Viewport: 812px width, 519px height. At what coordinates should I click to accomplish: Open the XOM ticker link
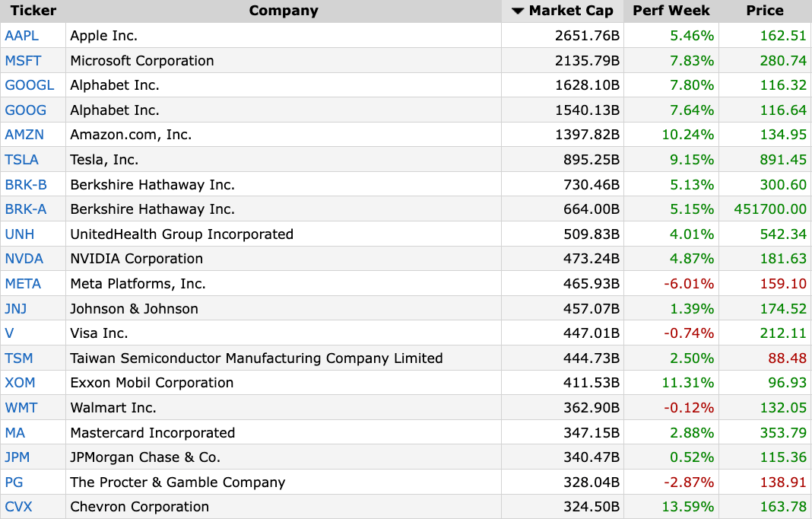(x=21, y=383)
